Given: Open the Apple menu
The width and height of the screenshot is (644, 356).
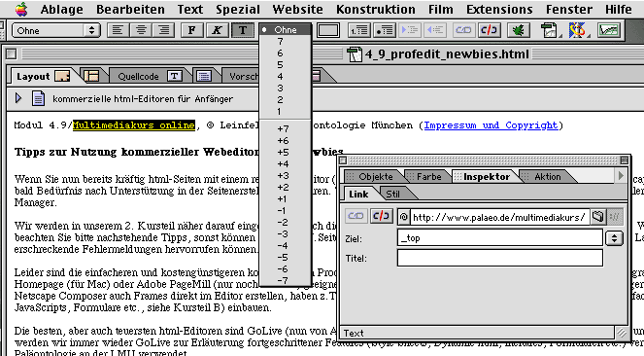Looking at the screenshot, I should coord(21,9).
